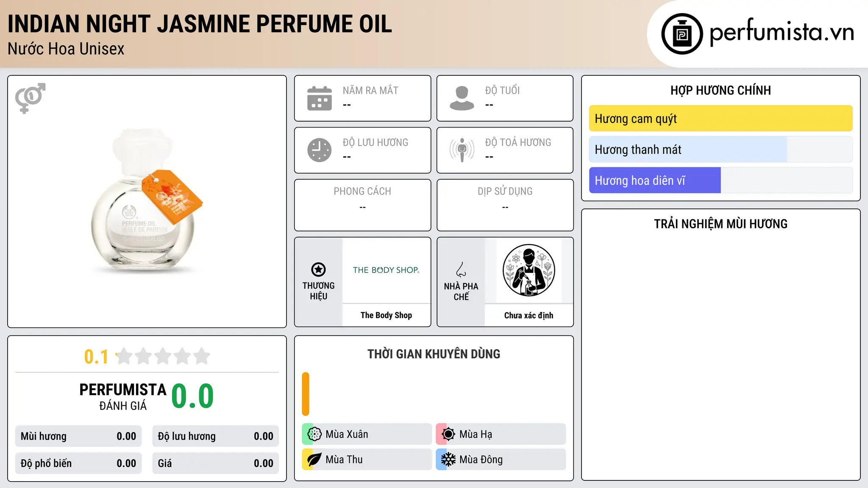The width and height of the screenshot is (868, 488).
Task: Click The Body Shop brand logo
Action: pos(386,270)
